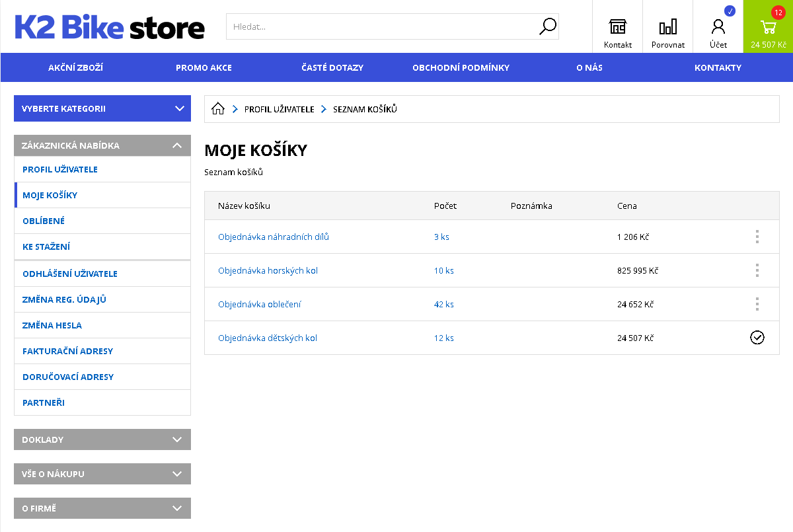The image size is (793, 532).
Task: Click the search magnifier icon
Action: click(x=548, y=26)
